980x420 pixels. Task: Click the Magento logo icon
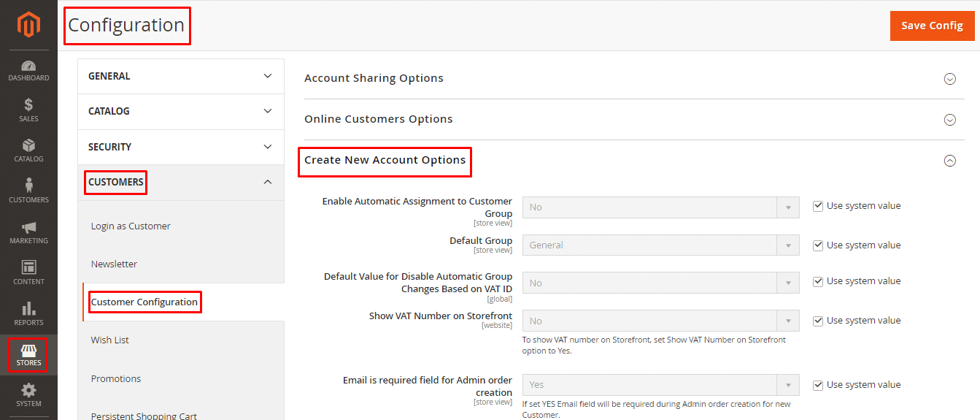(x=28, y=25)
